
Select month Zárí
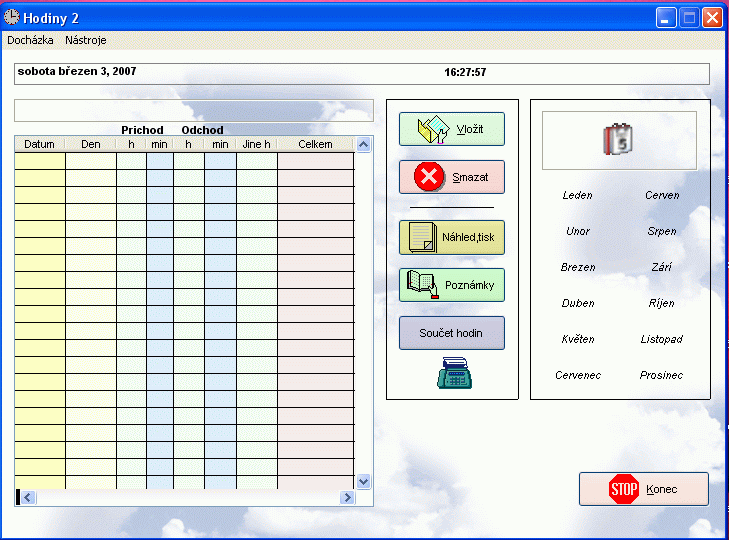[x=662, y=267]
